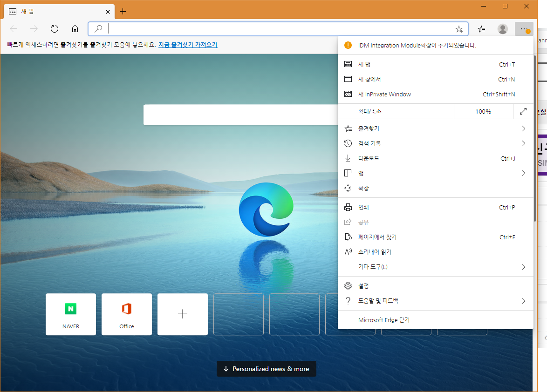Reload the page with refresh icon
This screenshot has height=392, width=547.
pos(55,29)
